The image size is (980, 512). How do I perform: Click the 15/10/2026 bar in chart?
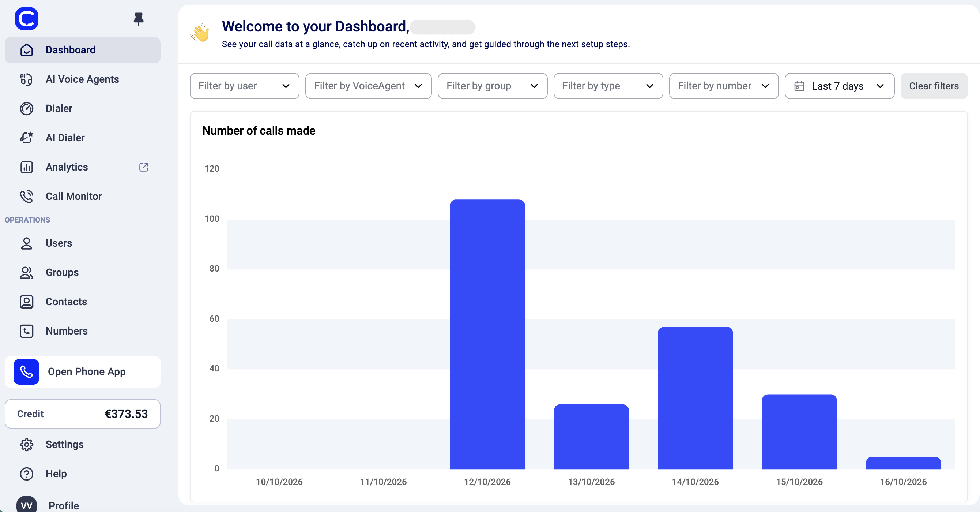(x=799, y=432)
